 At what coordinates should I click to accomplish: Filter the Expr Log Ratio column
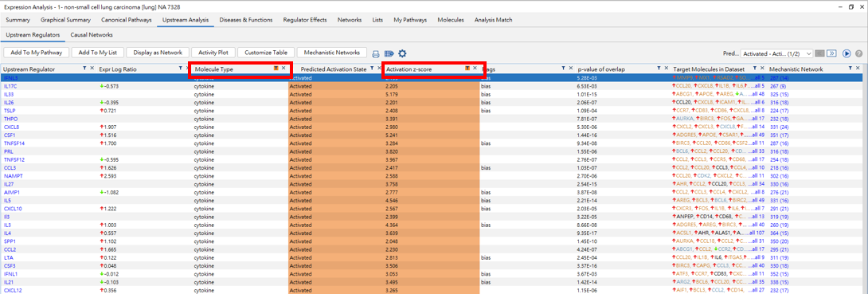[181, 68]
